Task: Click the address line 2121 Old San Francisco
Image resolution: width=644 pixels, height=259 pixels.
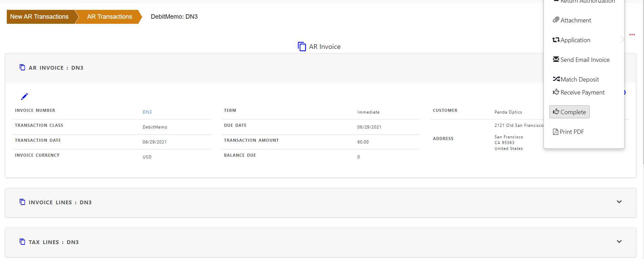Action: click(x=519, y=125)
